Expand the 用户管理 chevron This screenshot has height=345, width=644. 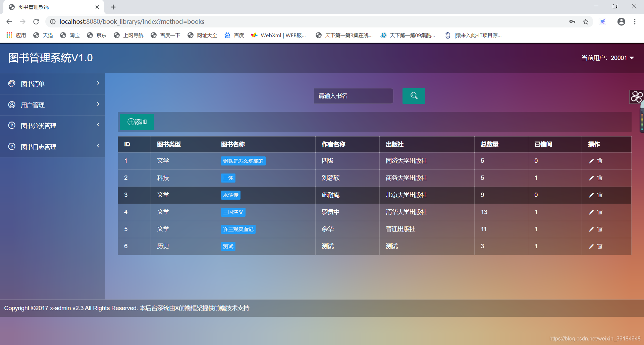98,104
